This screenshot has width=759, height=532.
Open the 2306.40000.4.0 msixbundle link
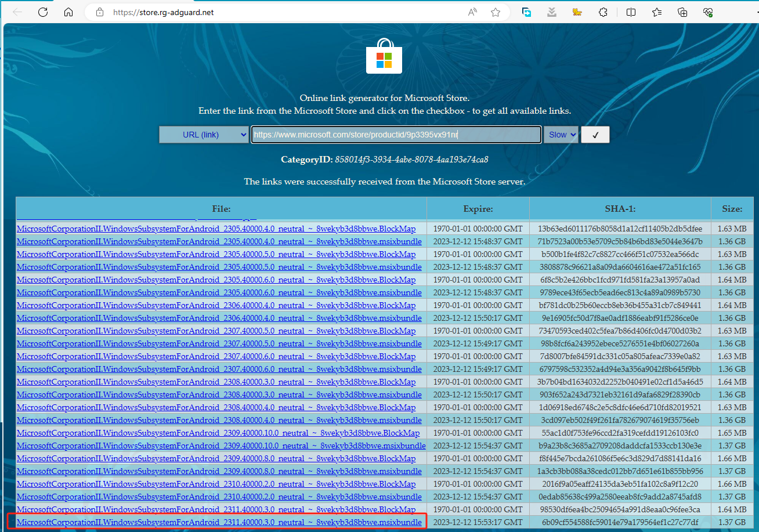point(219,318)
